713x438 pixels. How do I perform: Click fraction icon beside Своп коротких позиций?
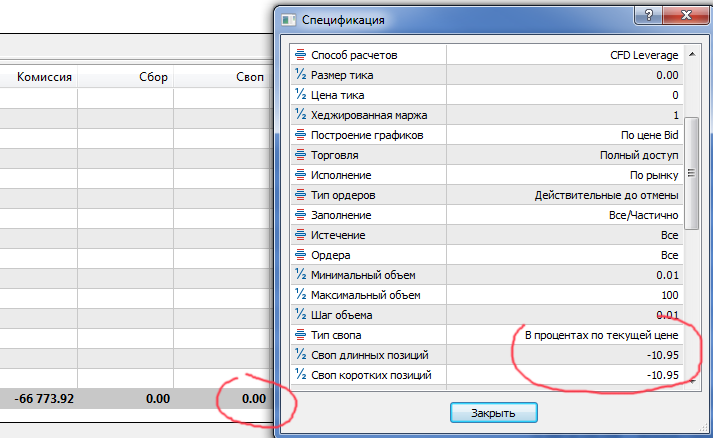(x=300, y=375)
